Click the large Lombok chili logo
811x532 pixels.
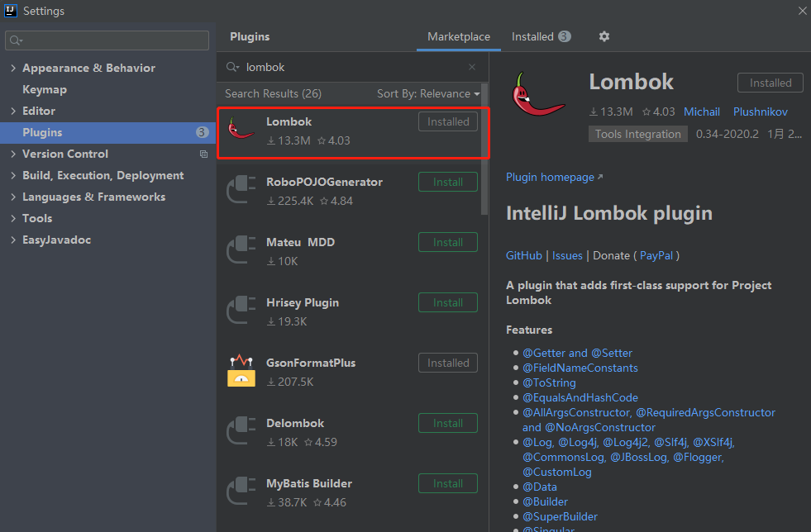pyautogui.click(x=538, y=95)
